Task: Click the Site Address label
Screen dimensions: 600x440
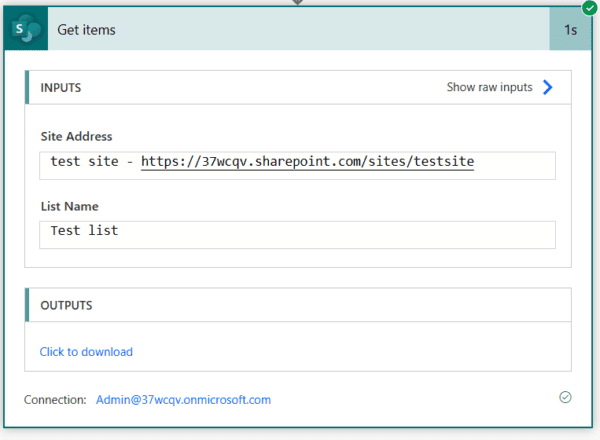Action: click(x=76, y=135)
